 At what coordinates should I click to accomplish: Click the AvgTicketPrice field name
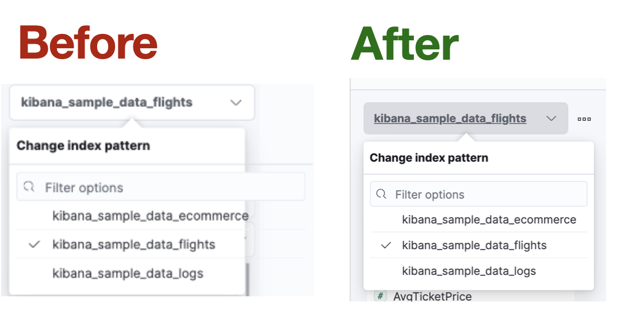(432, 296)
